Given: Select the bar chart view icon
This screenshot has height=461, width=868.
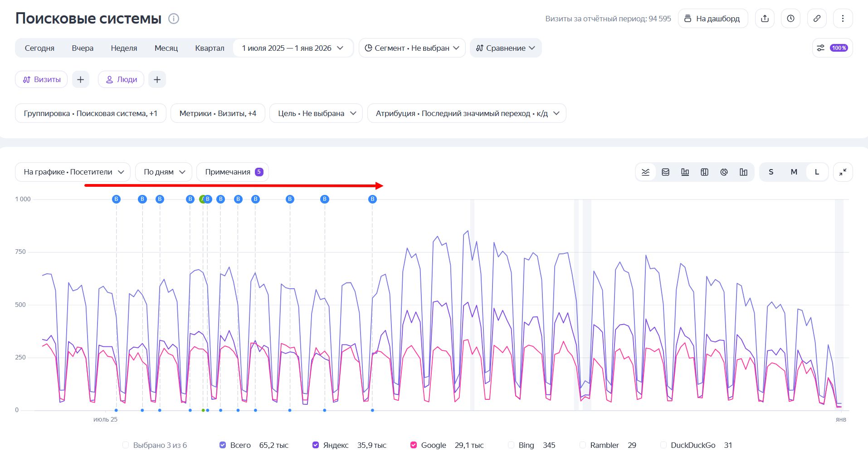Looking at the screenshot, I should click(685, 172).
